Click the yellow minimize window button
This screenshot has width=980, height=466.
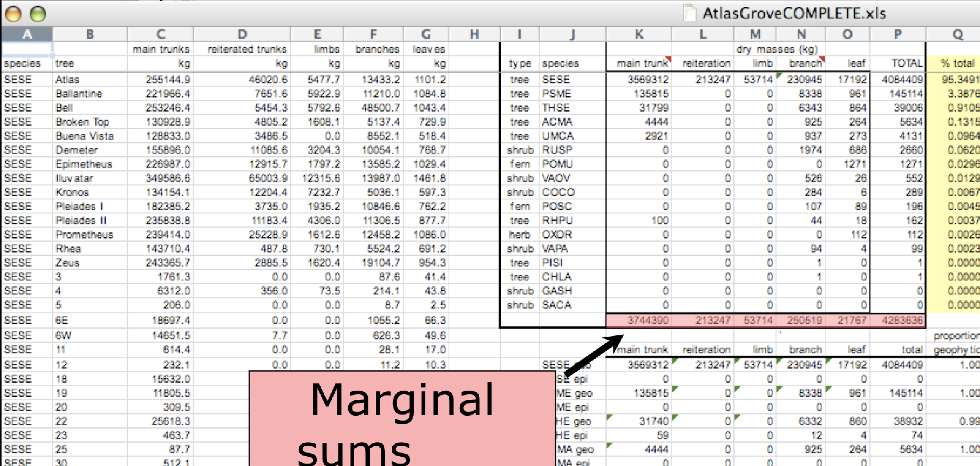pyautogui.click(x=13, y=14)
